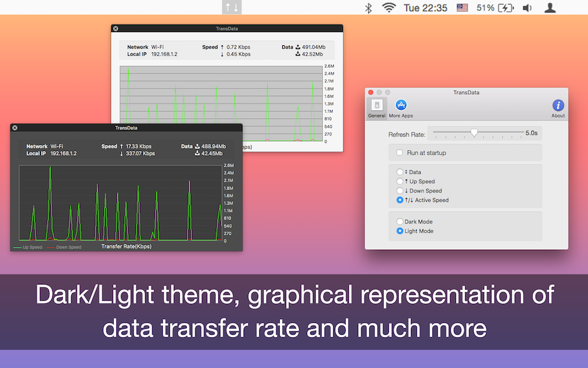The height and width of the screenshot is (368, 588).
Task: Click the light window data value 491.04Mb
Action: pyautogui.click(x=314, y=47)
